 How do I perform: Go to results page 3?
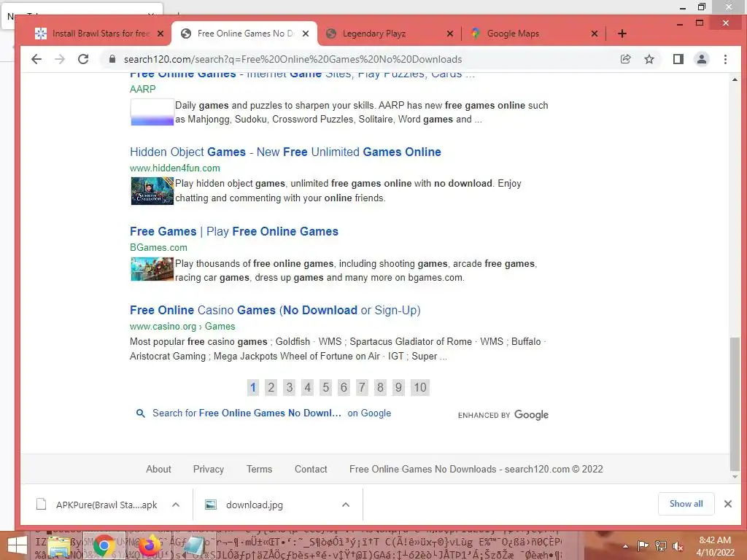pyautogui.click(x=289, y=387)
